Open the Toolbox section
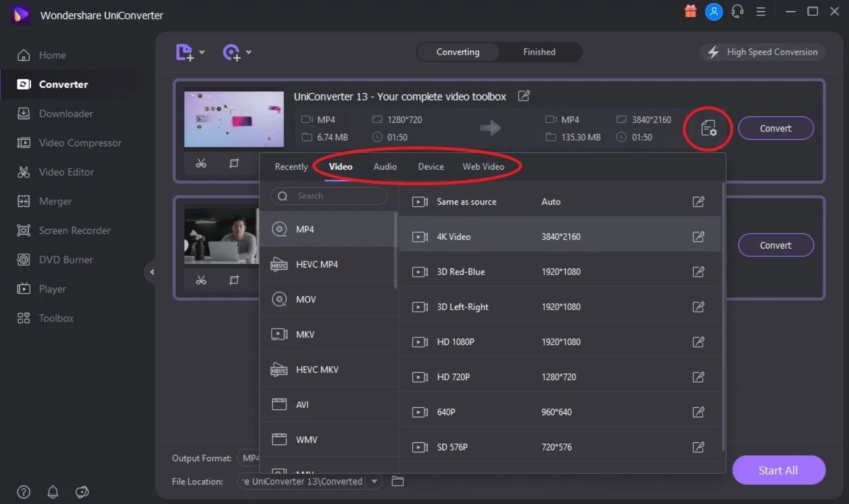Viewport: 849px width, 504px height. [x=46, y=318]
